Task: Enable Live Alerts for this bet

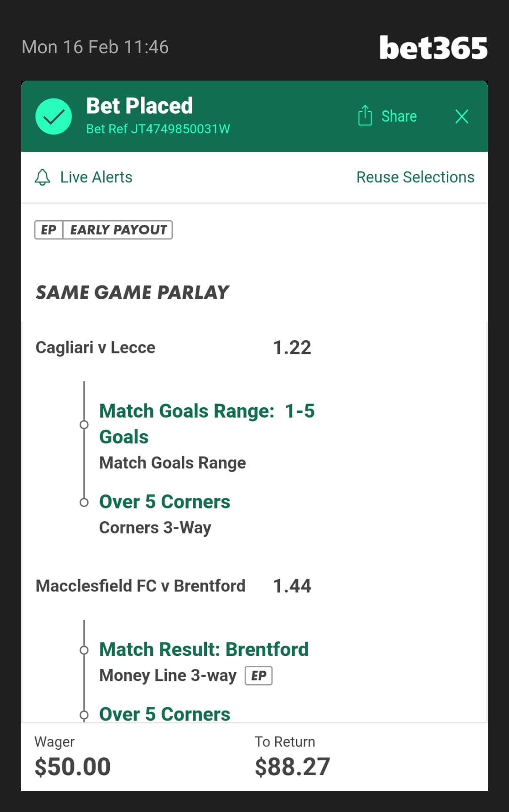Action: coord(96,177)
